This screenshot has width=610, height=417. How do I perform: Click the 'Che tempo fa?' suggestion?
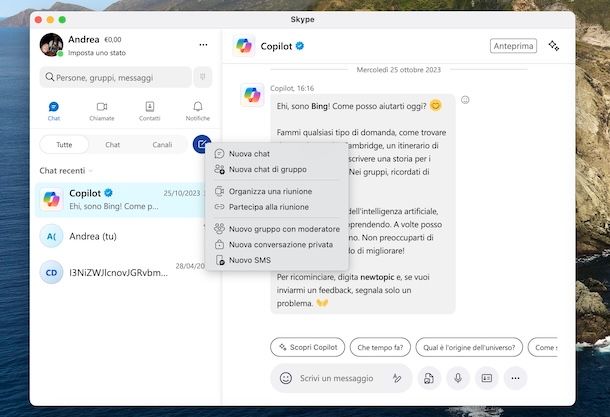tap(380, 347)
